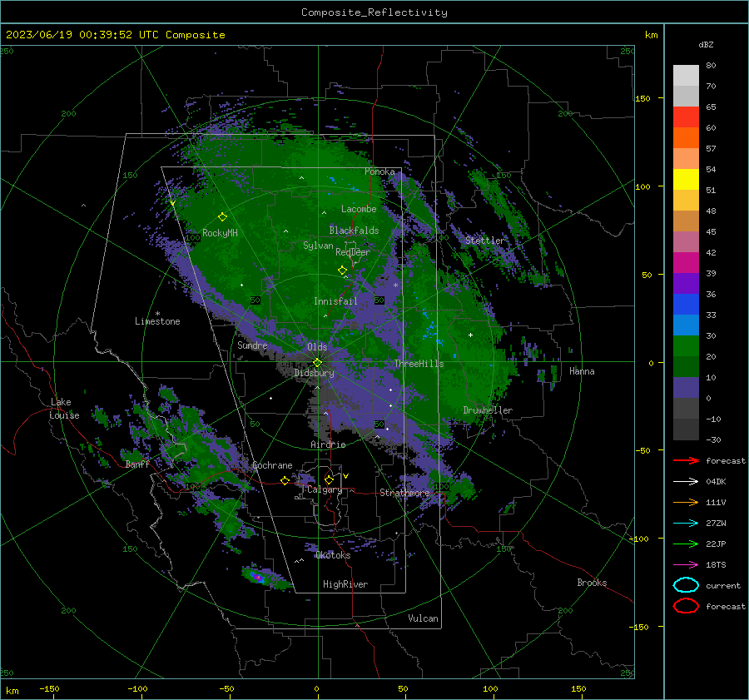Click the Drumheller city label
The height and width of the screenshot is (700, 749).
488,410
